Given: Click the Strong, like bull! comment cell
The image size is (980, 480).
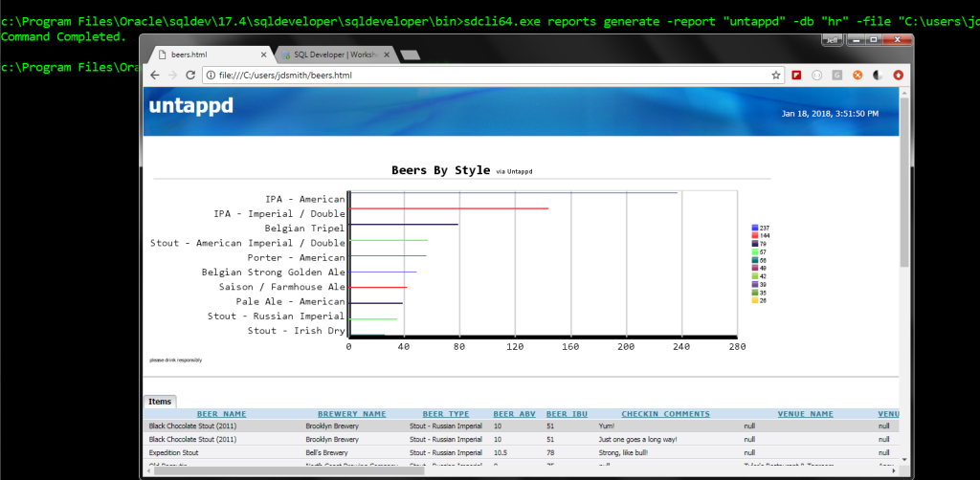Looking at the screenshot, I should [x=622, y=452].
